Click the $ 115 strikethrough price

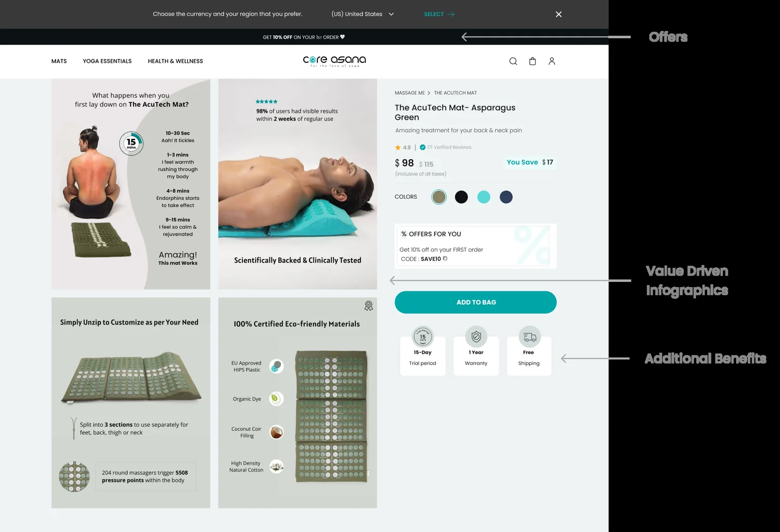426,164
